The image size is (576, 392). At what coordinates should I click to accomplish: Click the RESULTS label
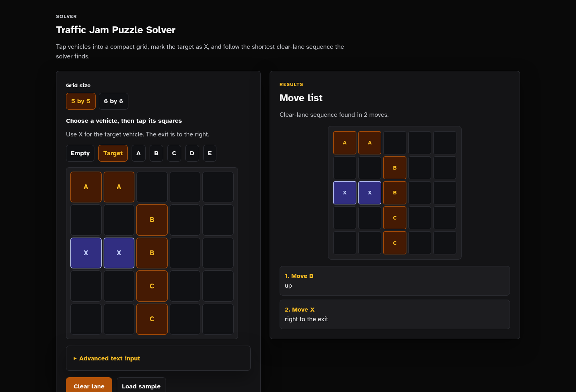291,84
